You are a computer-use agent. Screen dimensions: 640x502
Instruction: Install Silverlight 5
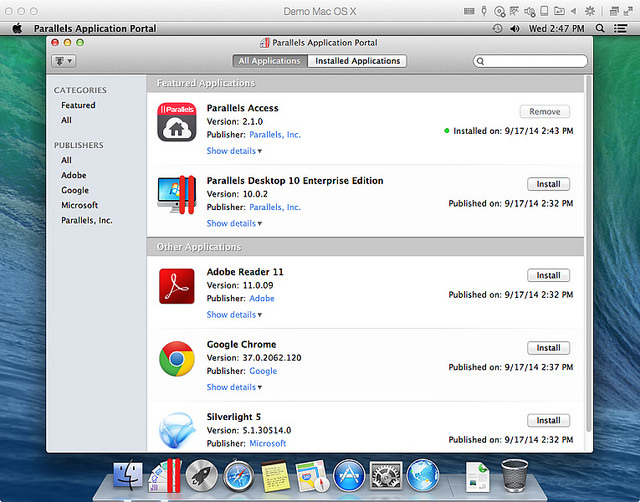[548, 420]
